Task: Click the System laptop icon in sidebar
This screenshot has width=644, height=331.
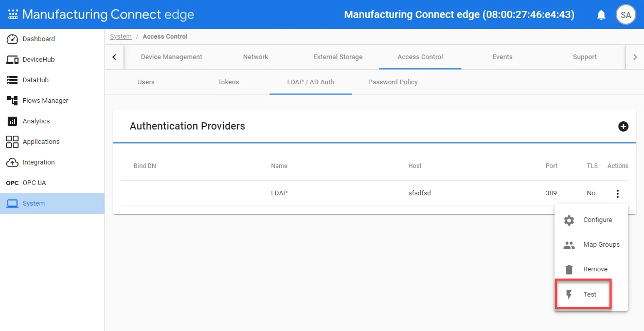Action: tap(12, 204)
